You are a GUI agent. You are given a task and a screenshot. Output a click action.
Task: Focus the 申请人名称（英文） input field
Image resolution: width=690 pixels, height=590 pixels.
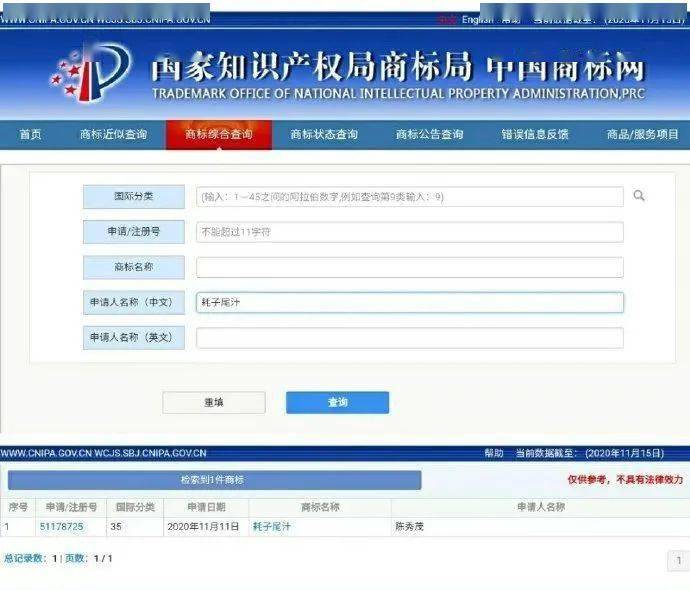[410, 337]
